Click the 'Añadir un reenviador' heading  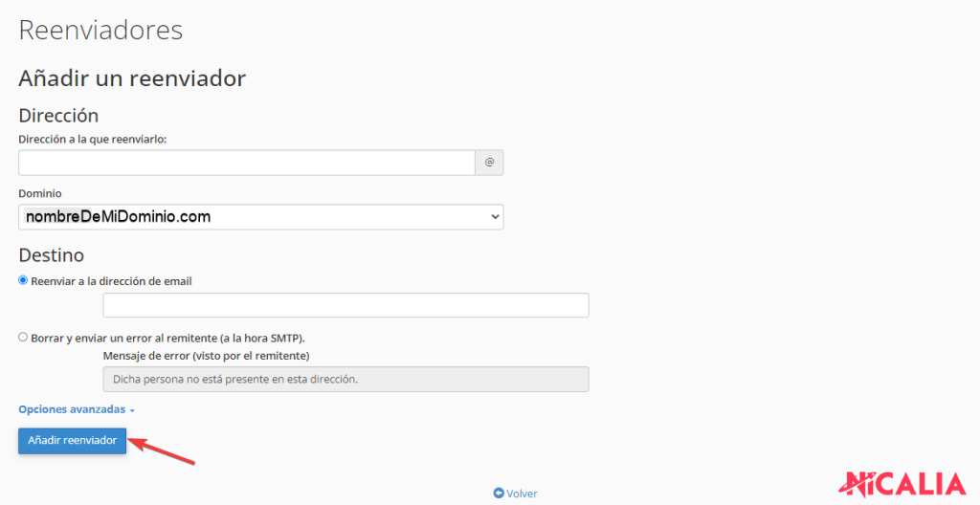[x=132, y=77]
